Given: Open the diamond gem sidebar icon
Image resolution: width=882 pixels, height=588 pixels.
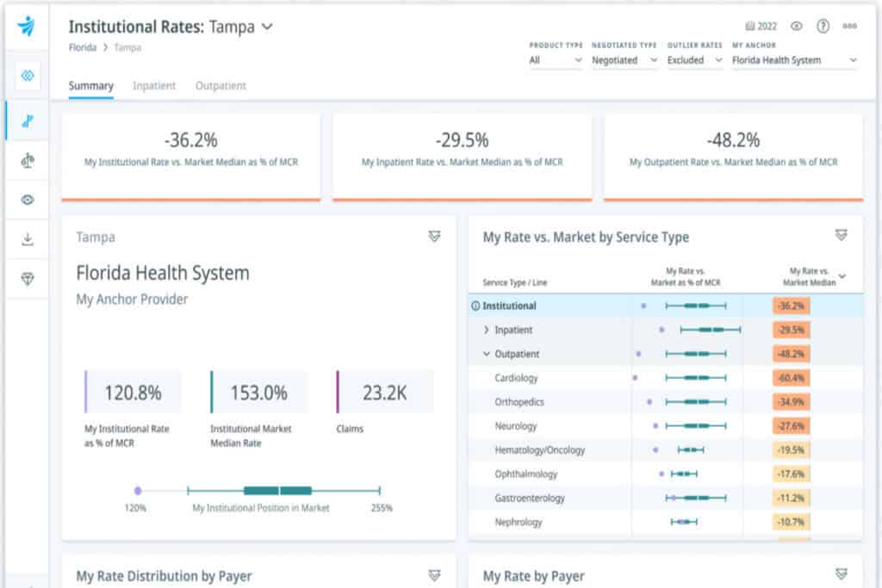Looking at the screenshot, I should point(27,279).
